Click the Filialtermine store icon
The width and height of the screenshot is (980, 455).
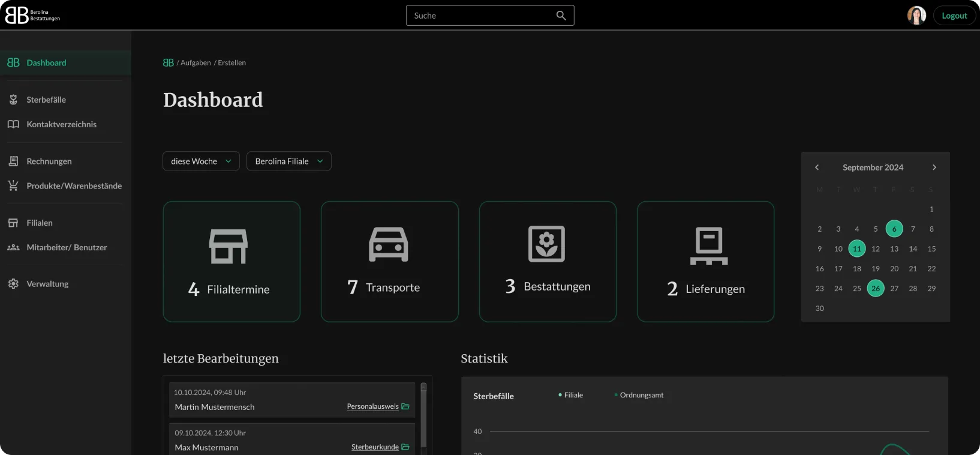[x=229, y=246]
